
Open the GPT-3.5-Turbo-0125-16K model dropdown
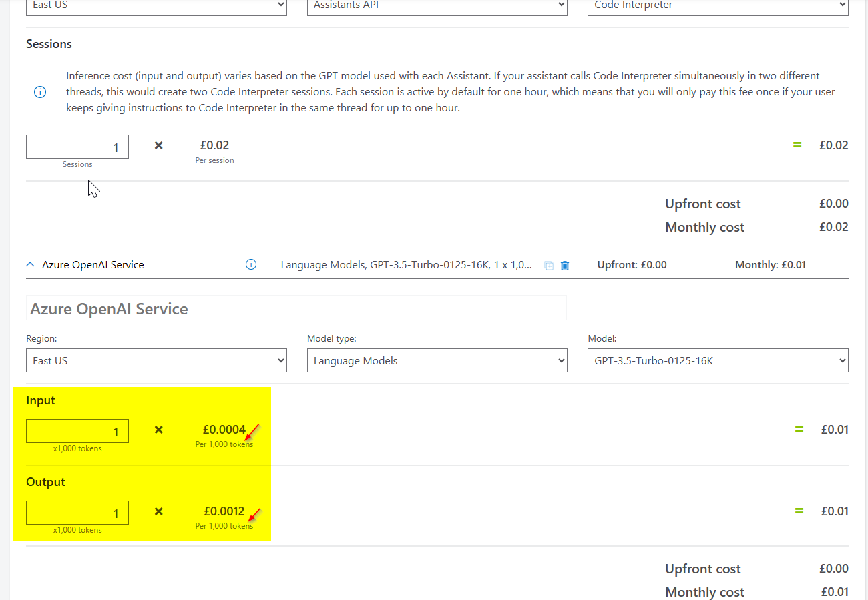click(718, 360)
